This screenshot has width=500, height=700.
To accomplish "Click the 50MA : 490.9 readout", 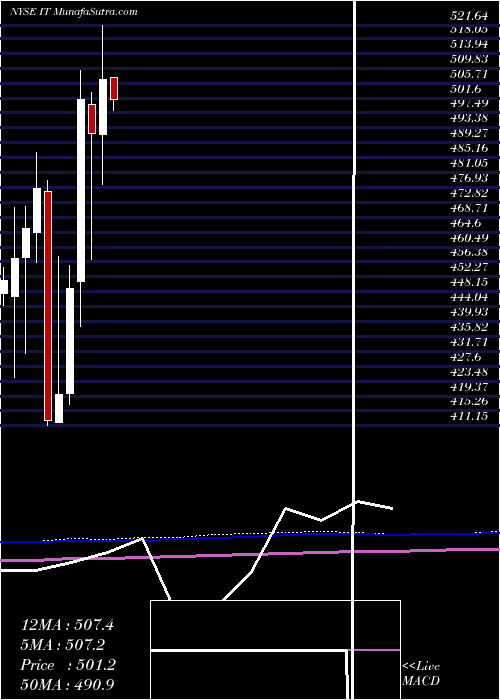I will point(69,685).
